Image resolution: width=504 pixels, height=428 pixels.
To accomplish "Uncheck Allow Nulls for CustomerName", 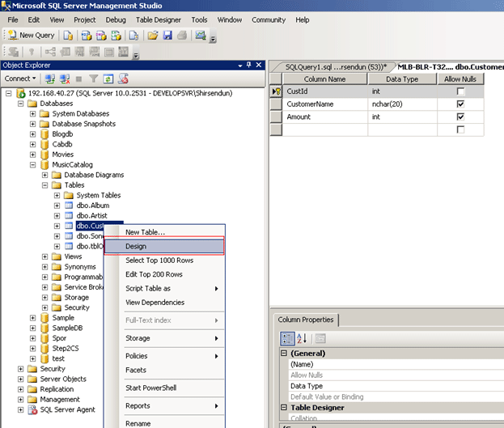I will coord(460,104).
